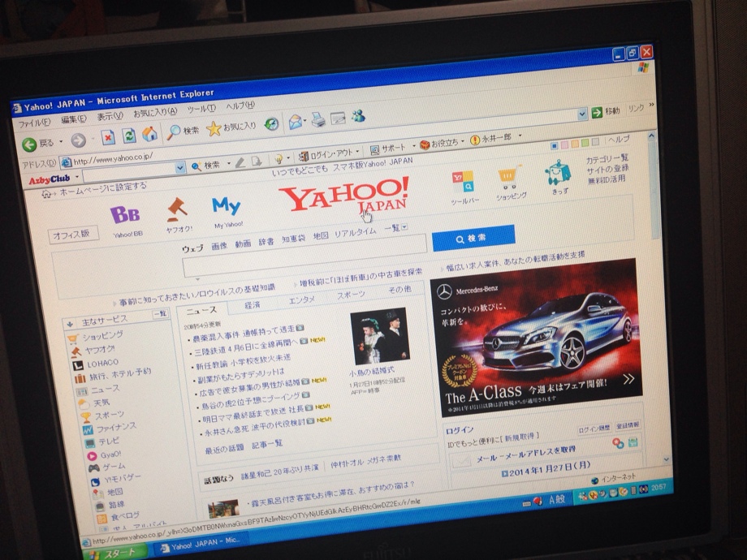Open browsing history with the clock icon
The height and width of the screenshot is (560, 747).
pyautogui.click(x=271, y=124)
